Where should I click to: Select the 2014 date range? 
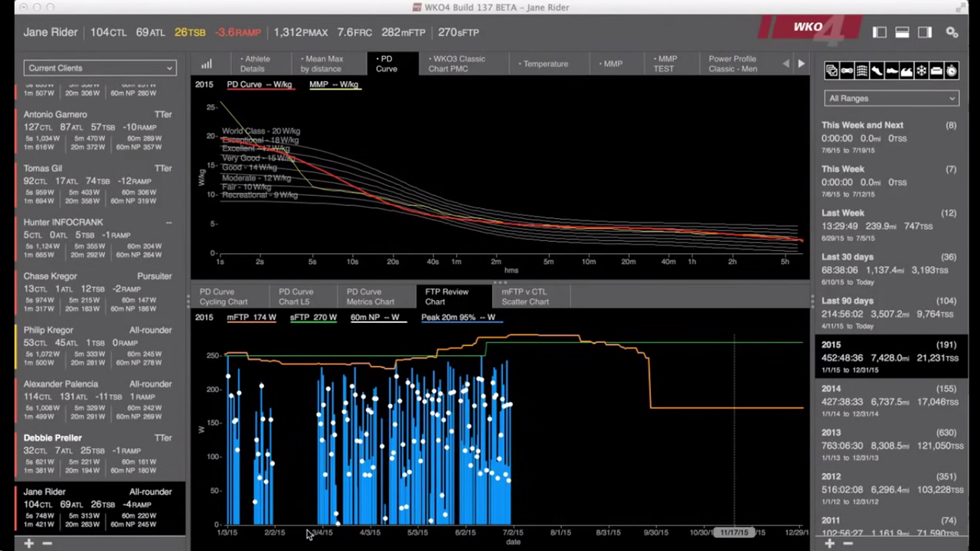pos(890,401)
